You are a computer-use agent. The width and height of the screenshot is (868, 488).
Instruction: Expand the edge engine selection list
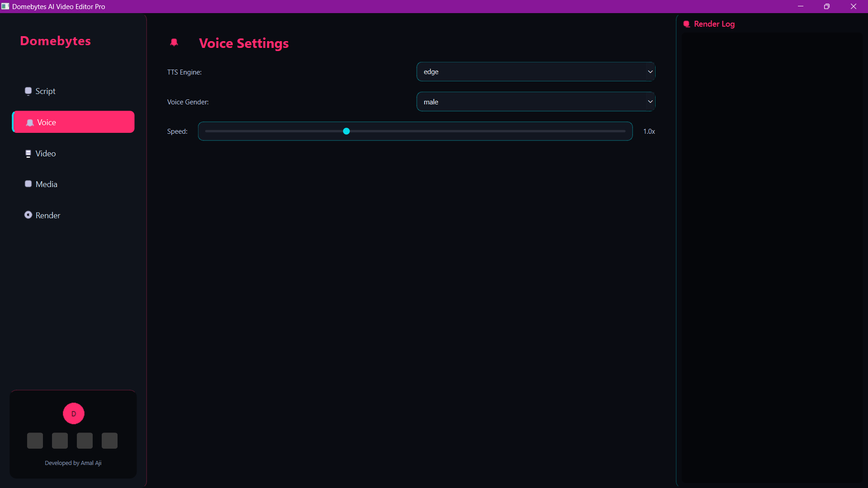coord(650,71)
